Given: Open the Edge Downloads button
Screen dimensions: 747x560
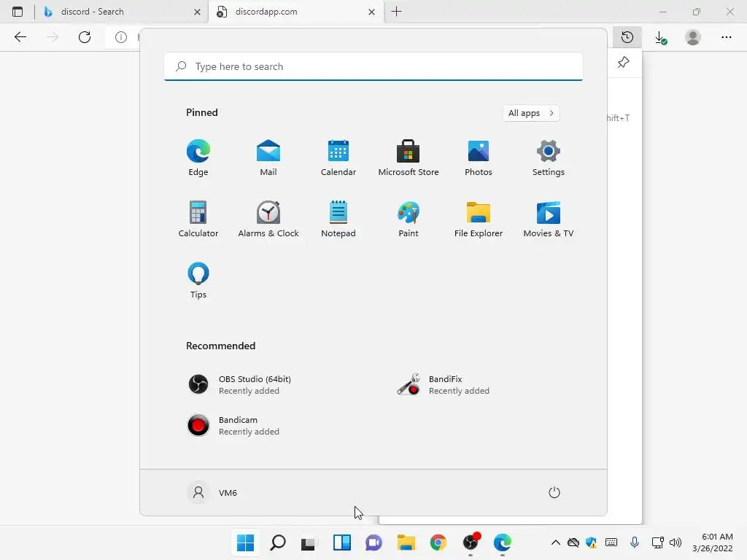Looking at the screenshot, I should 660,38.
